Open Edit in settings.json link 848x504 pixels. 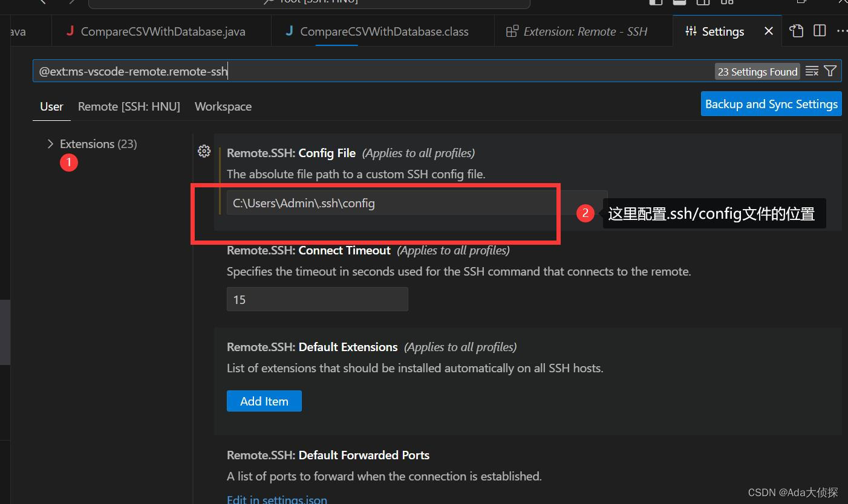(276, 499)
